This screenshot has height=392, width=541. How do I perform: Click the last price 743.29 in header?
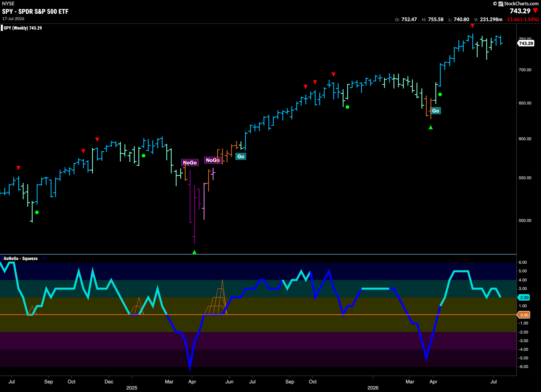click(x=520, y=11)
